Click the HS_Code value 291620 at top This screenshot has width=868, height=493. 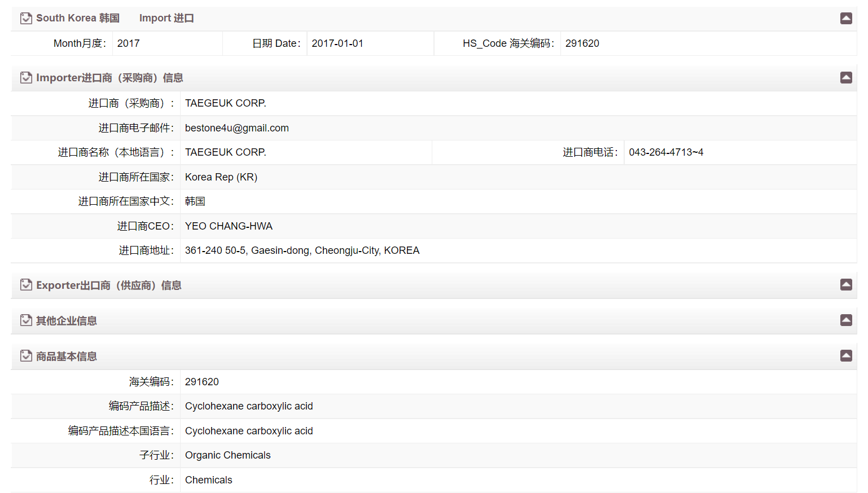pos(582,43)
